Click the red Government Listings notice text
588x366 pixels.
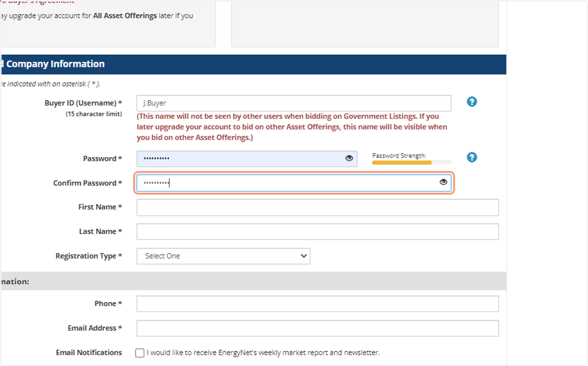292,127
